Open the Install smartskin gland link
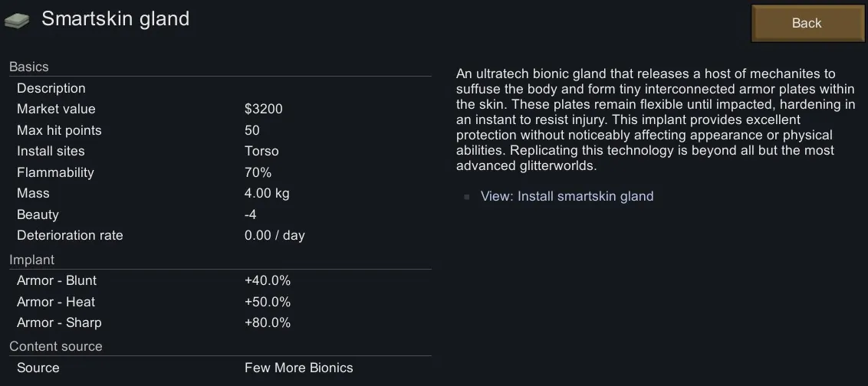 tap(567, 196)
